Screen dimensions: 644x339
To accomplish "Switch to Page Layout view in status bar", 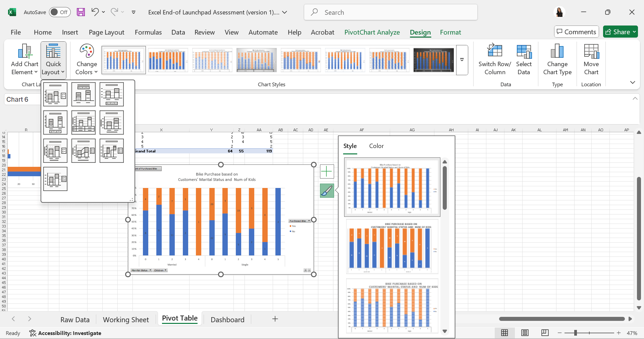I will pos(525,333).
